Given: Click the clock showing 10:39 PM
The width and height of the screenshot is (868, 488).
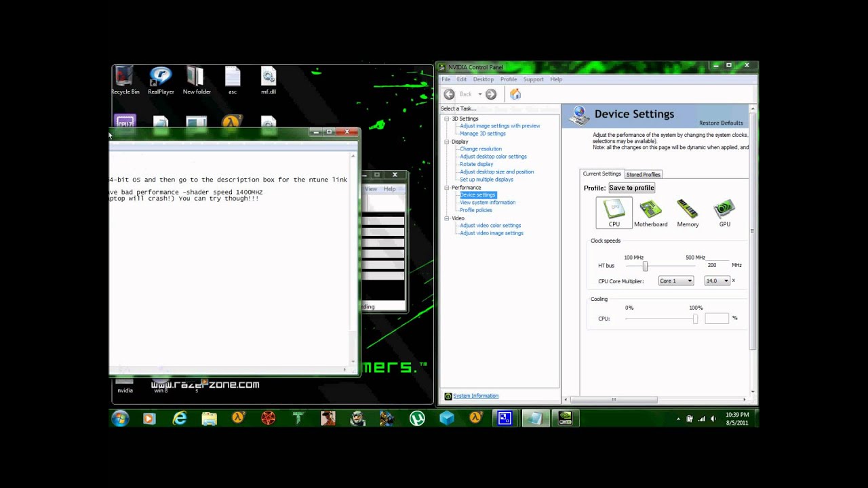Looking at the screenshot, I should 736,415.
